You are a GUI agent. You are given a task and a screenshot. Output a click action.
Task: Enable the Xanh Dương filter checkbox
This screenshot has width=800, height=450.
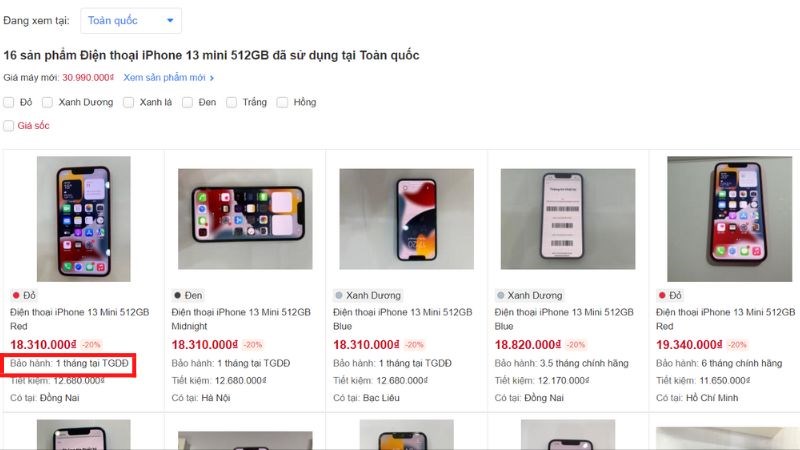click(48, 102)
